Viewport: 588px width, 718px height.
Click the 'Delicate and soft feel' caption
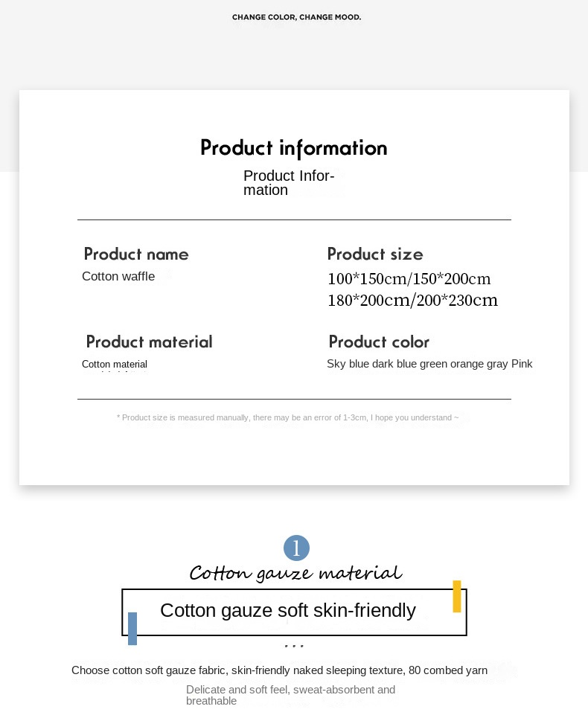click(290, 695)
